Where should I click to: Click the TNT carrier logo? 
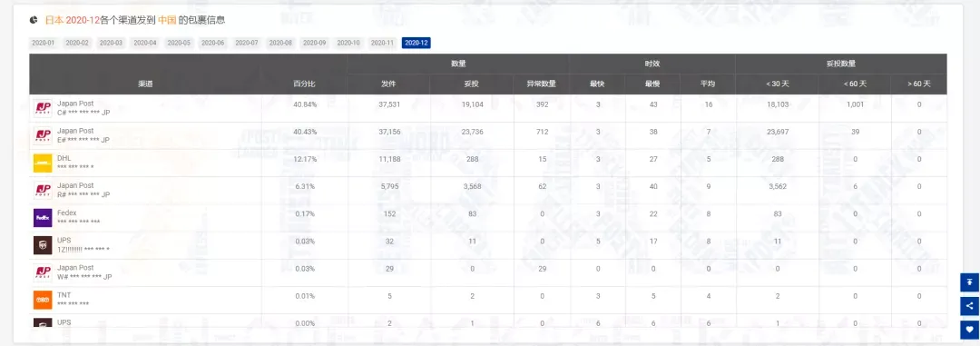pyautogui.click(x=43, y=300)
